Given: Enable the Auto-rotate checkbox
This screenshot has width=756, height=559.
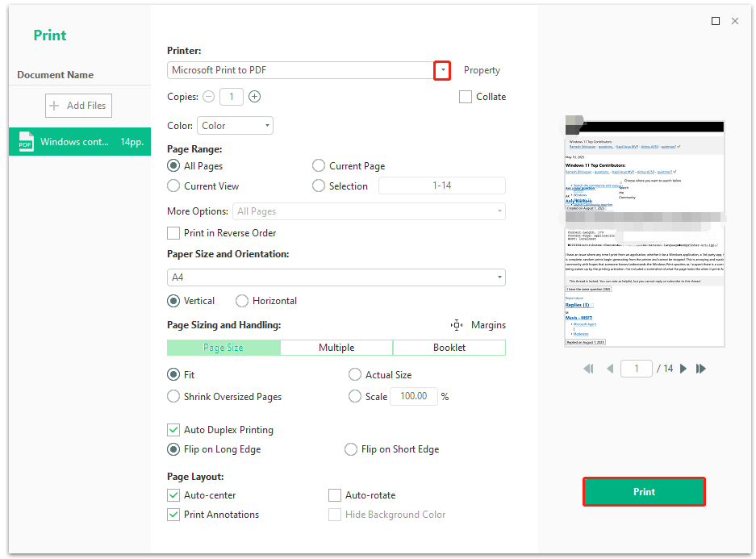Looking at the screenshot, I should pyautogui.click(x=335, y=495).
